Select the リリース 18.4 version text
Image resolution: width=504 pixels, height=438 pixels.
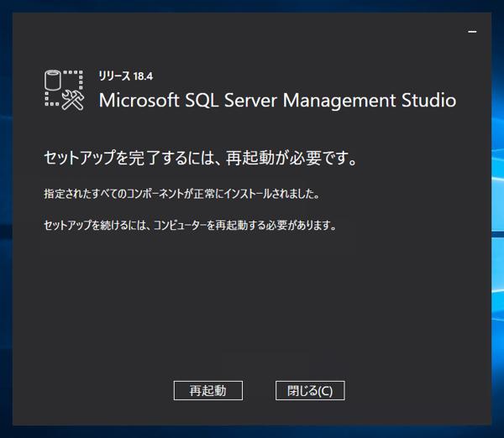pos(126,76)
